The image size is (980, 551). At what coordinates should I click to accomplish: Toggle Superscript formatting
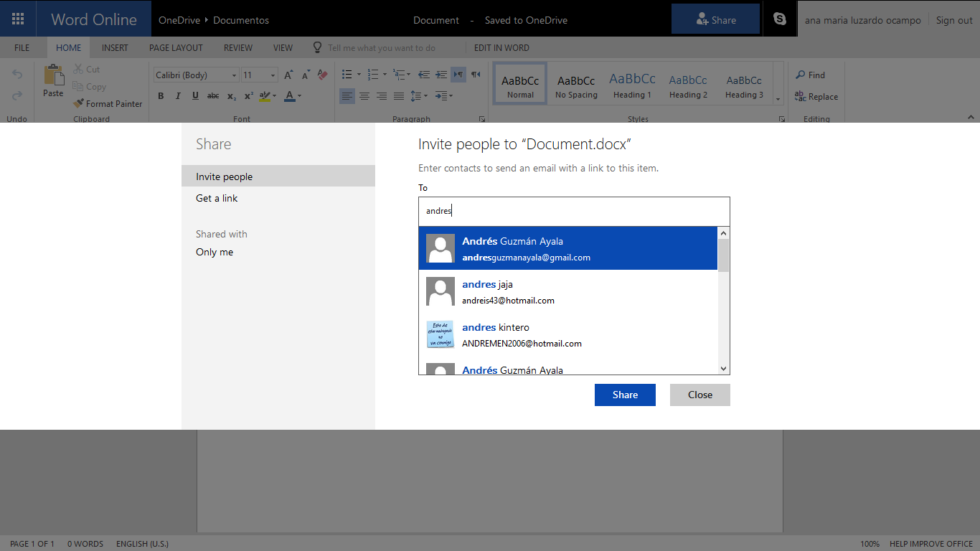click(x=249, y=96)
